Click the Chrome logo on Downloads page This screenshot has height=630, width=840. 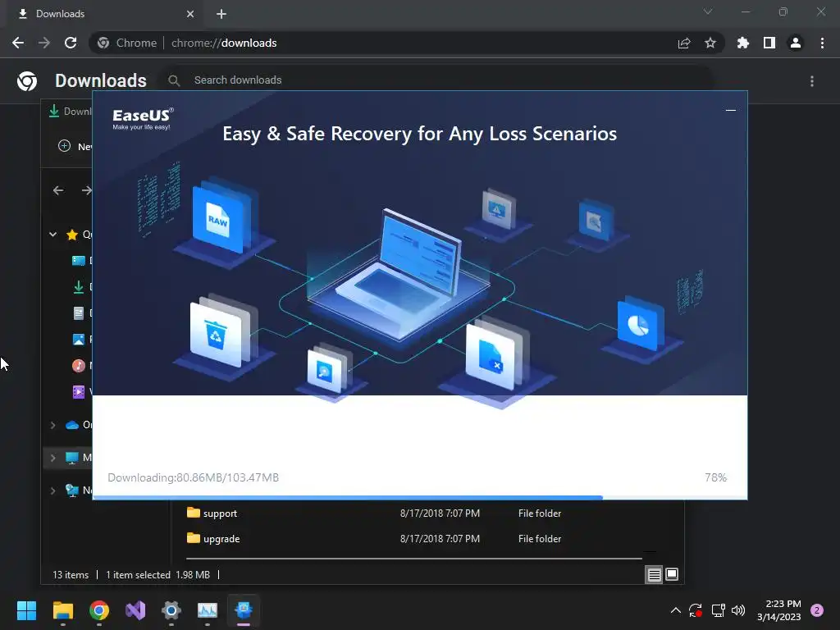pos(27,81)
